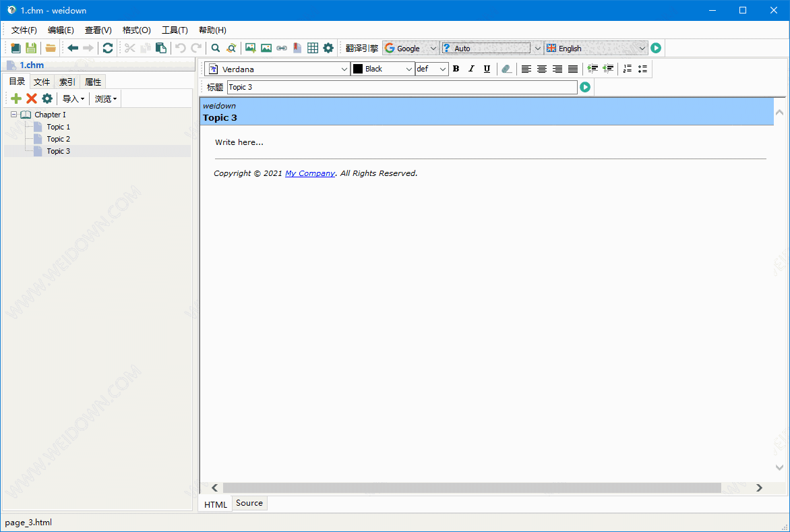
Task: Click the green plus add topic icon
Action: (16, 98)
